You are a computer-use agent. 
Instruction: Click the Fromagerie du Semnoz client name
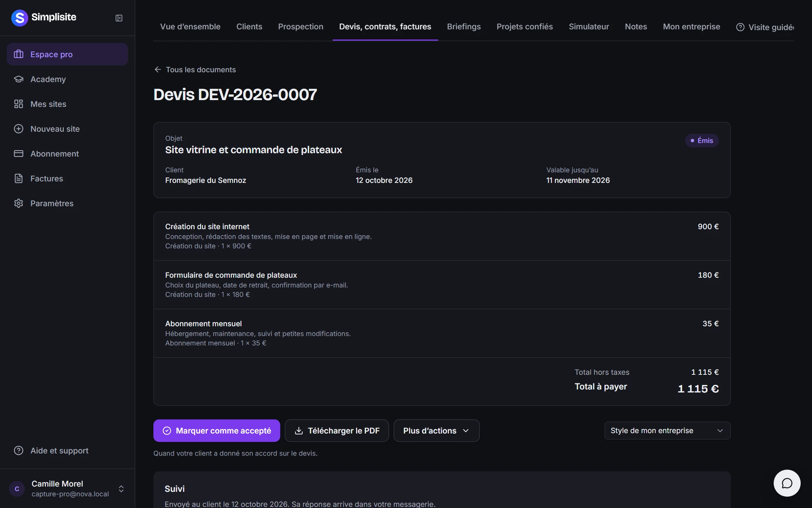pos(206,180)
